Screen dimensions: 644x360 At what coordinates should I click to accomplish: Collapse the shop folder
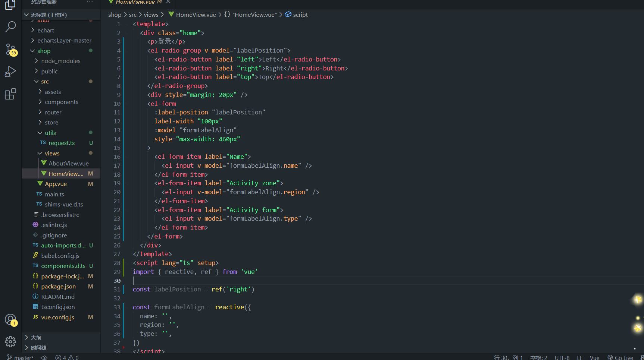pyautogui.click(x=62, y=51)
